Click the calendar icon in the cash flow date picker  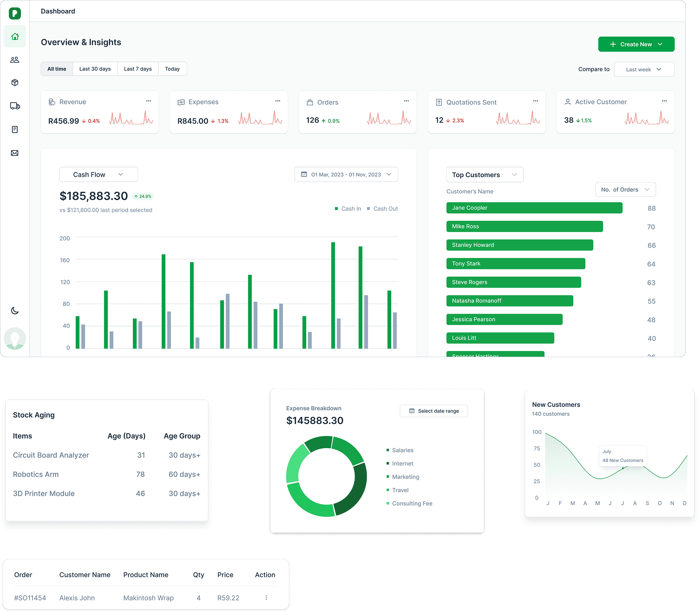304,174
